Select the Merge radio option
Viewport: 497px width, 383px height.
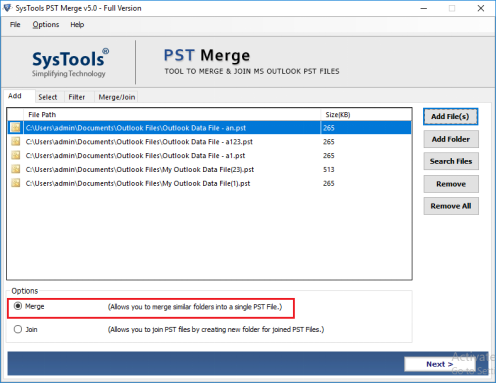pos(18,306)
